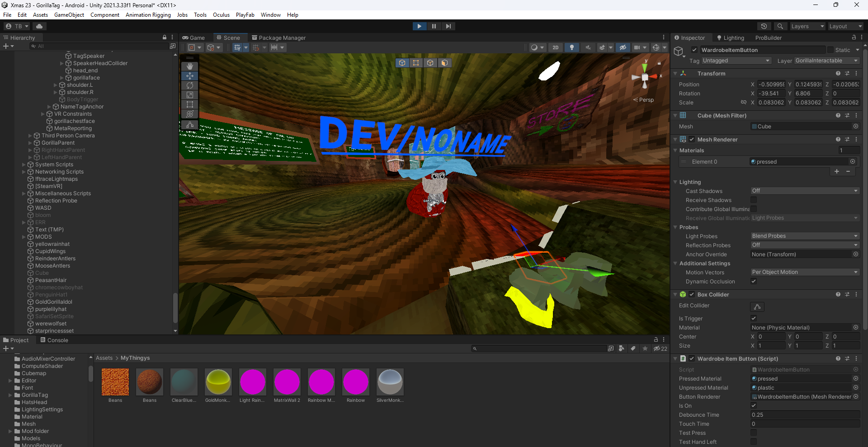This screenshot has width=868, height=447.
Task: Expand the GorillaTag folder in Project
Action: point(10,395)
